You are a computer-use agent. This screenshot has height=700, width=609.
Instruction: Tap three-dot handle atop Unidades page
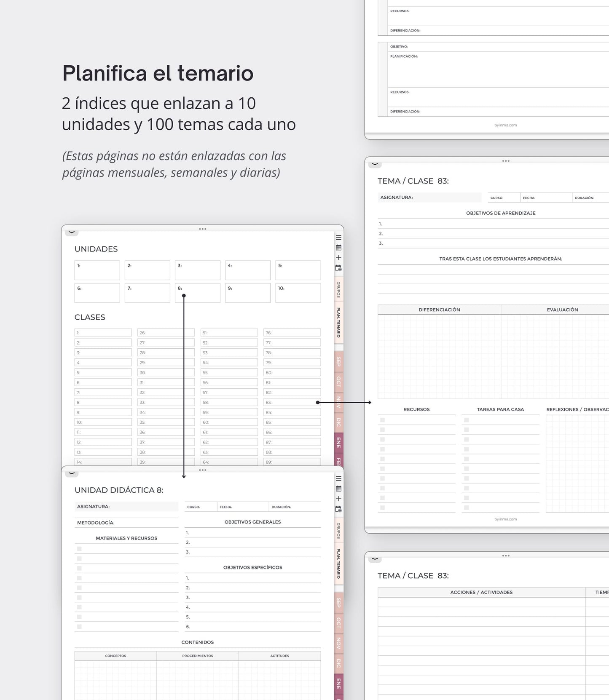pyautogui.click(x=203, y=229)
